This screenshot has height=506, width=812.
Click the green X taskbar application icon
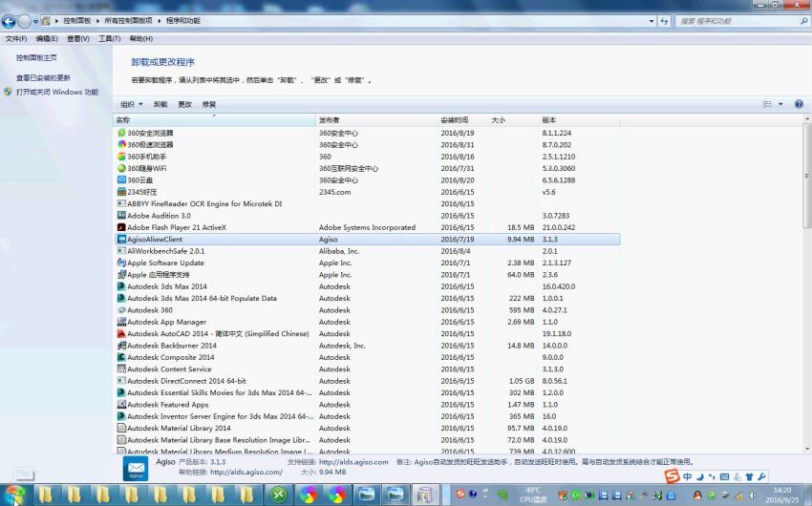pyautogui.click(x=278, y=495)
